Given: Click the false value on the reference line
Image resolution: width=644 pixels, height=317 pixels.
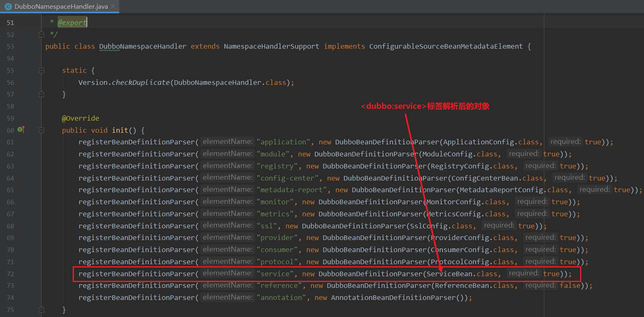Looking at the screenshot, I should pyautogui.click(x=570, y=285).
